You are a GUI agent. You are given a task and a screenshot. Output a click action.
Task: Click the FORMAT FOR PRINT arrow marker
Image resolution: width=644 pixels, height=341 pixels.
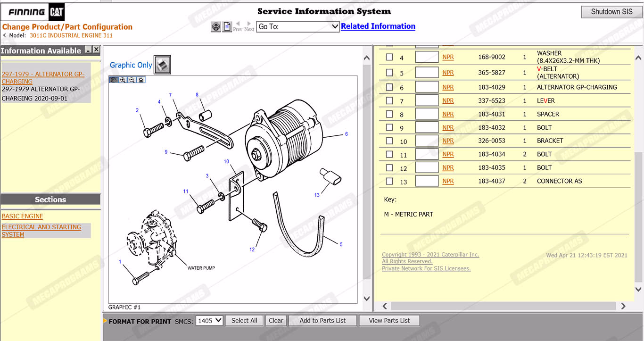click(105, 321)
